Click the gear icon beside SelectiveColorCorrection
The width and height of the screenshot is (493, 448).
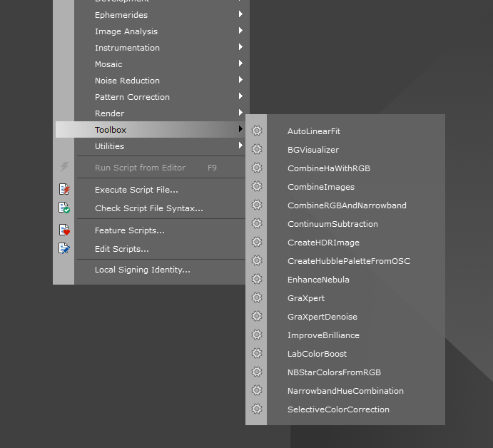tap(257, 409)
